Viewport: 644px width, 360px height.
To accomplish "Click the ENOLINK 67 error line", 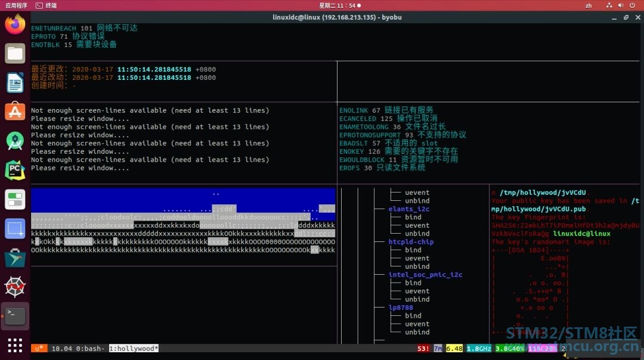I will [x=386, y=110].
